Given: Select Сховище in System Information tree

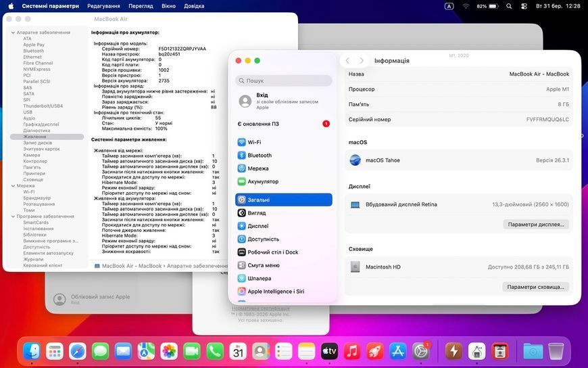Looking at the screenshot, I should pyautogui.click(x=33, y=180).
